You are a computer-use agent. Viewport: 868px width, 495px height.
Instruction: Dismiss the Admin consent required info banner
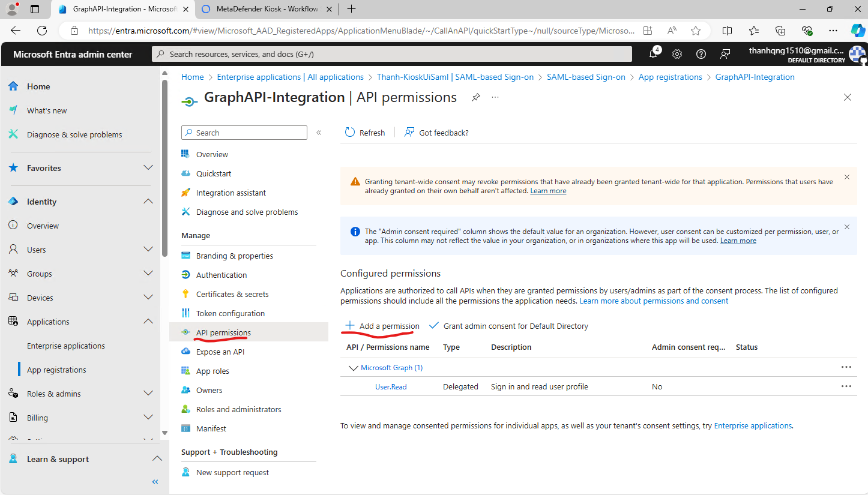(x=847, y=227)
